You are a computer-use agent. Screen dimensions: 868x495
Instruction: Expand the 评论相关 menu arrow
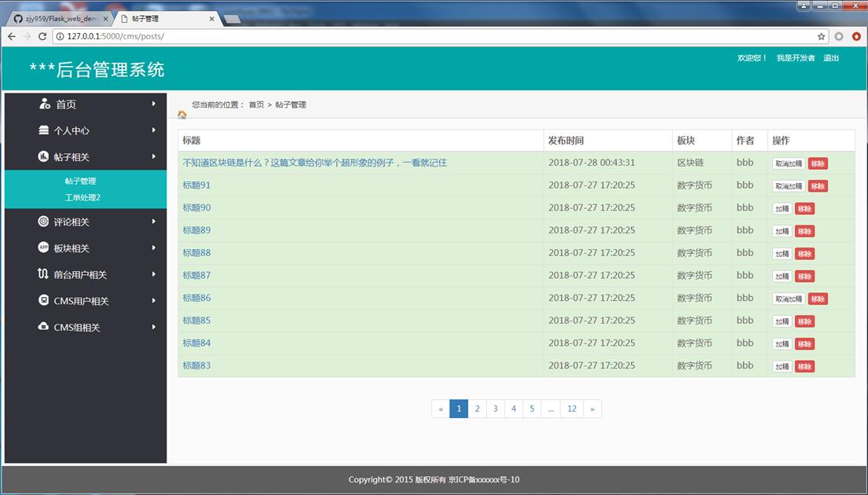[x=153, y=222]
